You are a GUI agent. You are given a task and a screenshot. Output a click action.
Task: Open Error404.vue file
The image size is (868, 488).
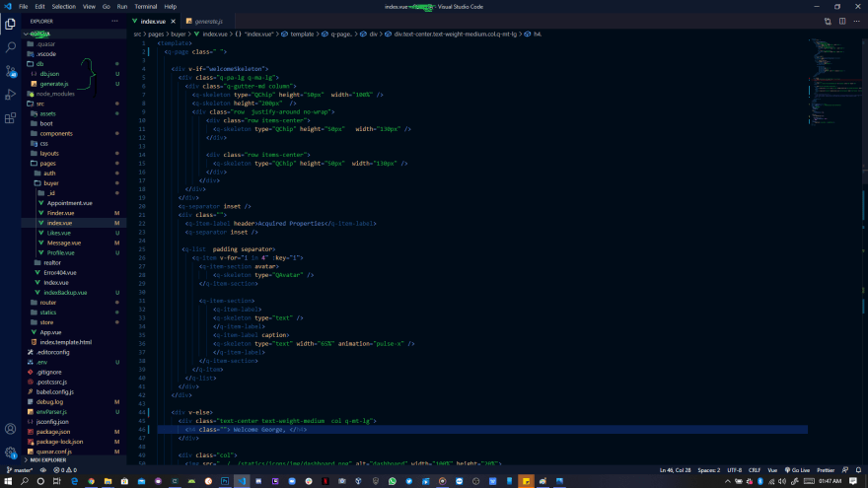pyautogui.click(x=74, y=273)
